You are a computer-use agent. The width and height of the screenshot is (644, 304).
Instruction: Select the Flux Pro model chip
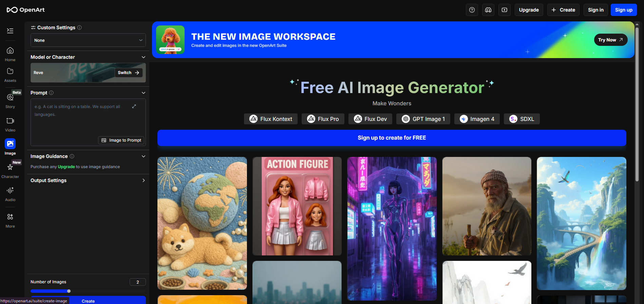click(323, 119)
